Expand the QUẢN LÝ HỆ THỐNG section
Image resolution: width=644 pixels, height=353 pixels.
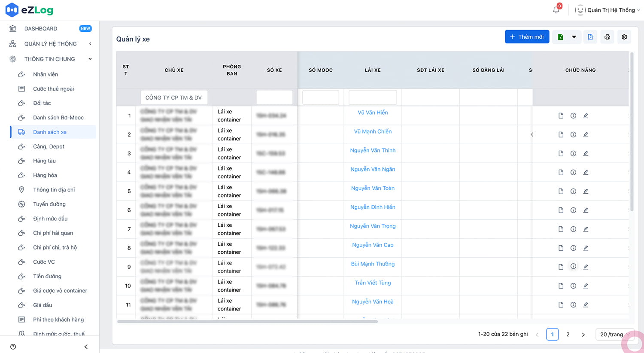[51, 44]
